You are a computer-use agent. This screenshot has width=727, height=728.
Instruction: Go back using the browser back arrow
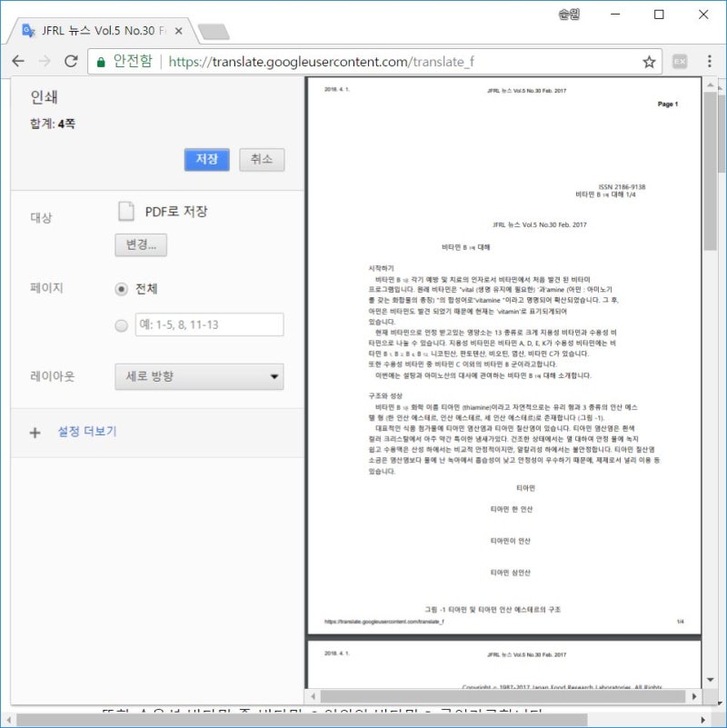18,61
